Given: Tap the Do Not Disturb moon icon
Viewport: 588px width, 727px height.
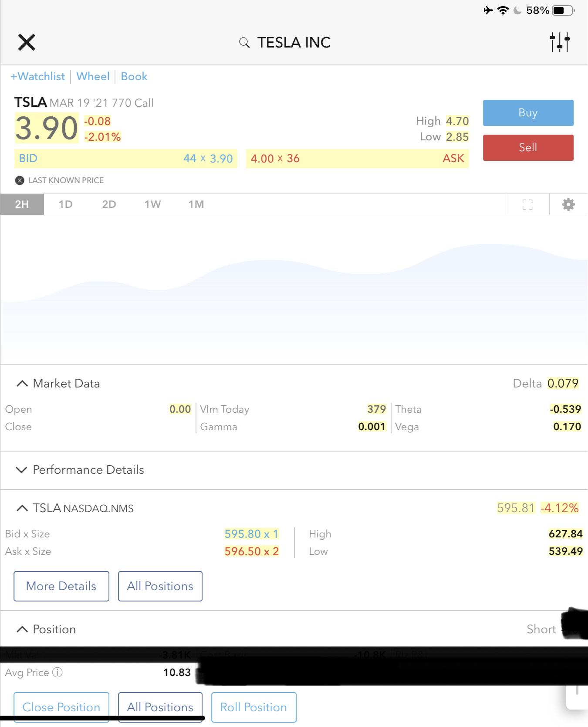Looking at the screenshot, I should pos(517,10).
